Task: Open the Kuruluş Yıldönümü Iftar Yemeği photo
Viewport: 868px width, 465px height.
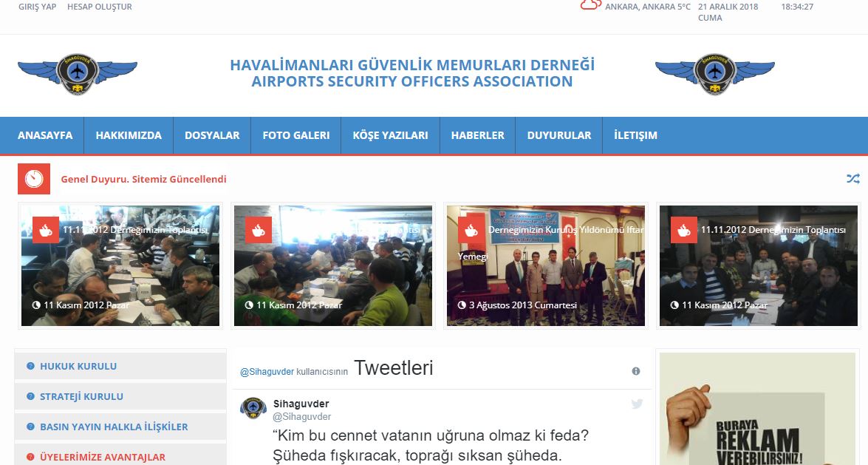Action: 546,266
